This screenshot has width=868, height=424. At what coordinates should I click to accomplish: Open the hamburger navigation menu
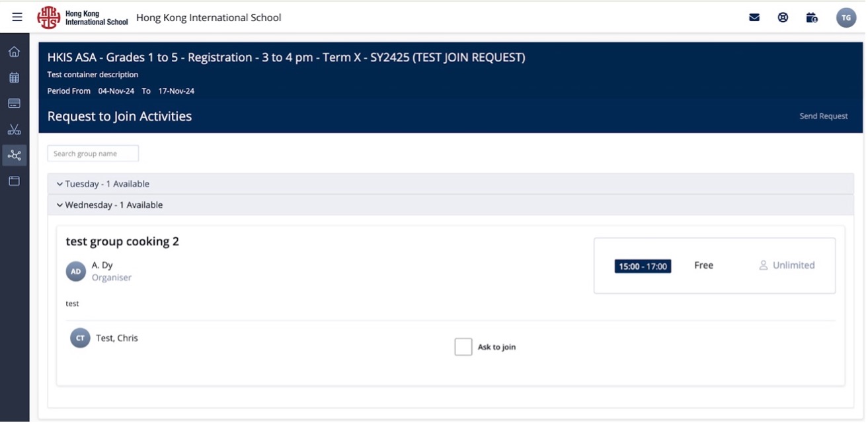[x=17, y=18]
